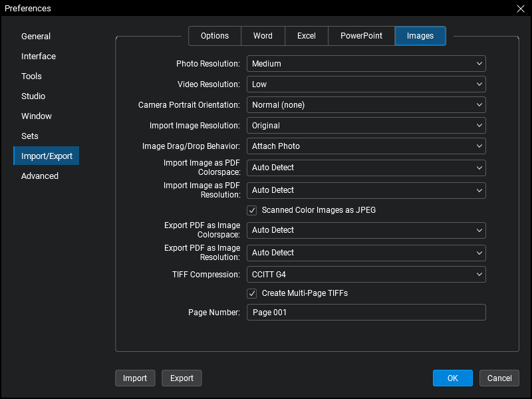Switch to the Word tab
Screen dimensions: 532x399
coord(263,36)
